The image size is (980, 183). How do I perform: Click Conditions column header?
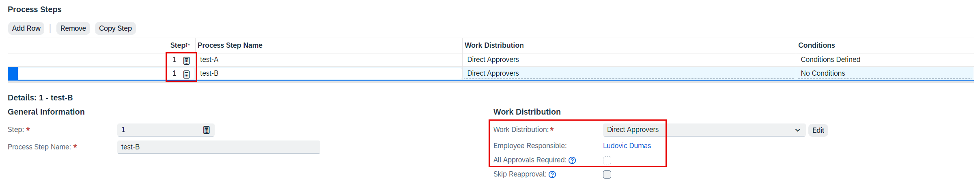click(x=816, y=45)
